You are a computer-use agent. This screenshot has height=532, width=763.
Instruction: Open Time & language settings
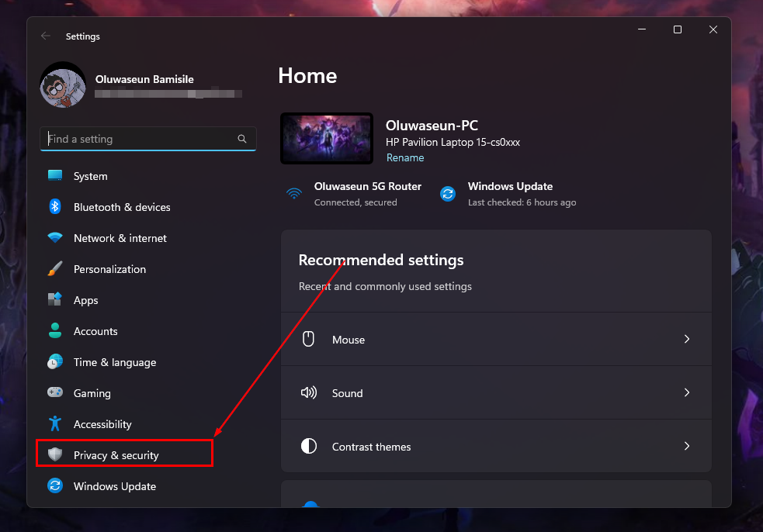point(114,362)
